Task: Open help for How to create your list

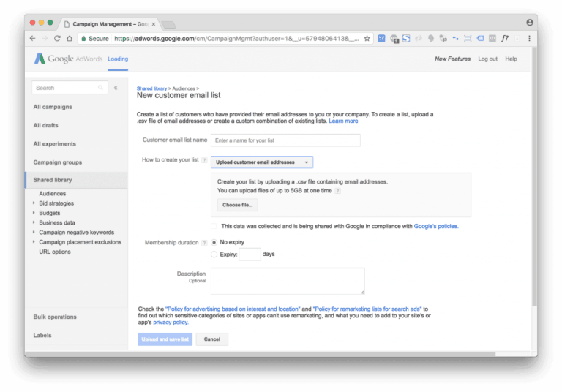Action: point(204,160)
